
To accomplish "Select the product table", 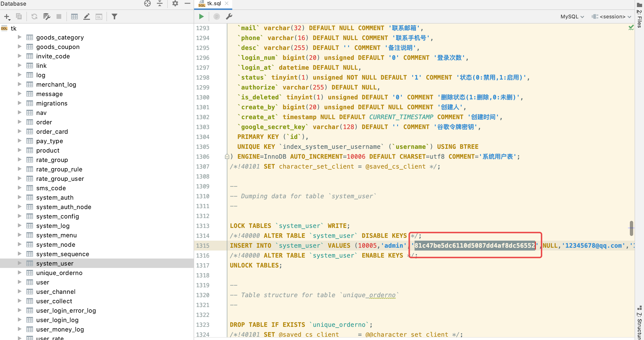I will (48, 150).
